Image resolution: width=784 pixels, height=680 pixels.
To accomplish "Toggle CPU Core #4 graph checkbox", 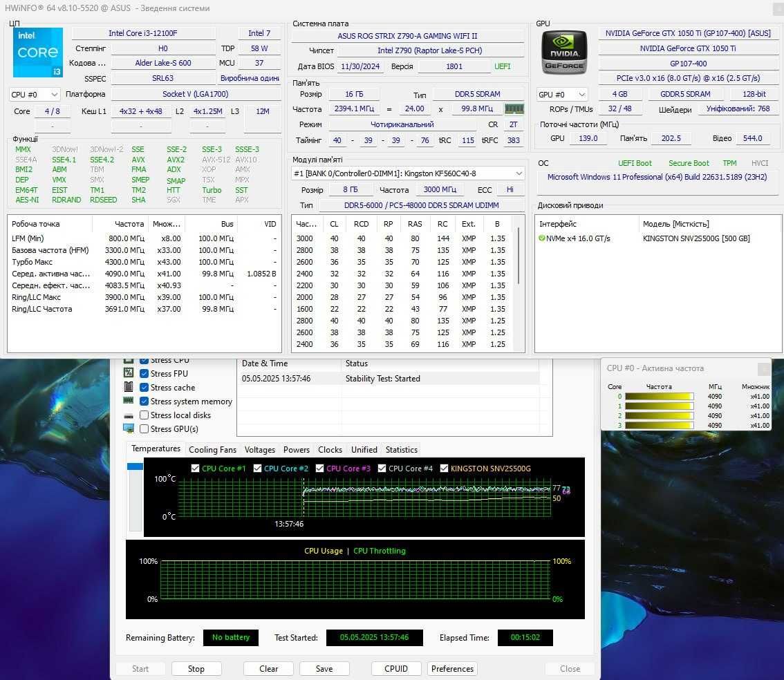I will pos(382,468).
